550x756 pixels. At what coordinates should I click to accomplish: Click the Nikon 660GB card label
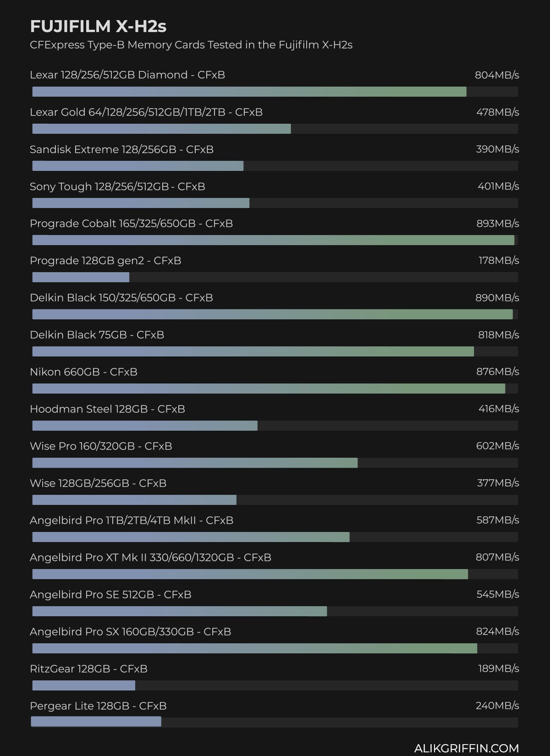click(x=83, y=372)
